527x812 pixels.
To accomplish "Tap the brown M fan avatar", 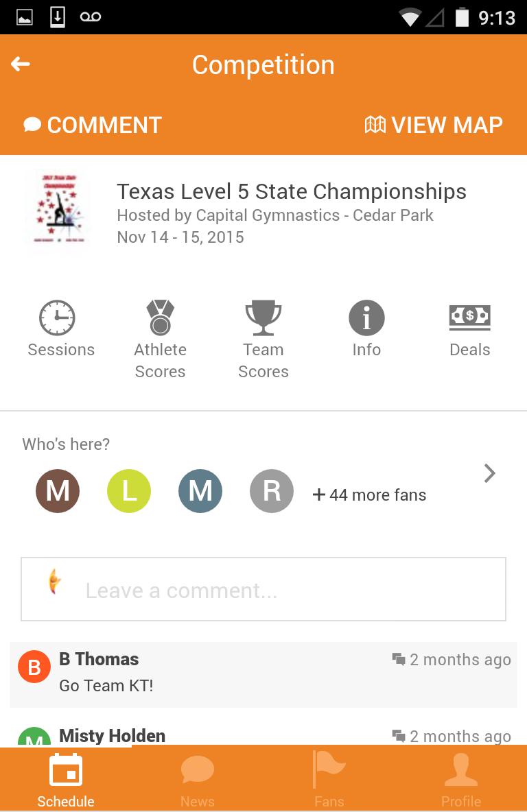I will coord(58,491).
